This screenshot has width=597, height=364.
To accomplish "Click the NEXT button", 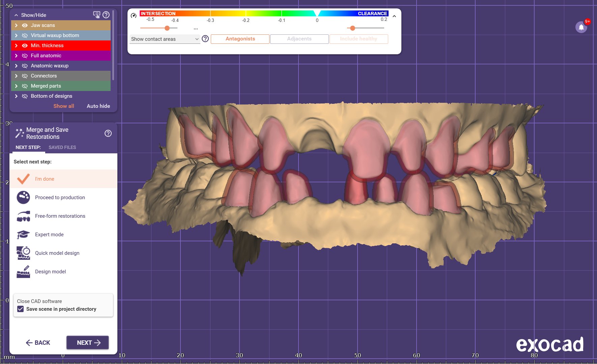I will tap(88, 342).
